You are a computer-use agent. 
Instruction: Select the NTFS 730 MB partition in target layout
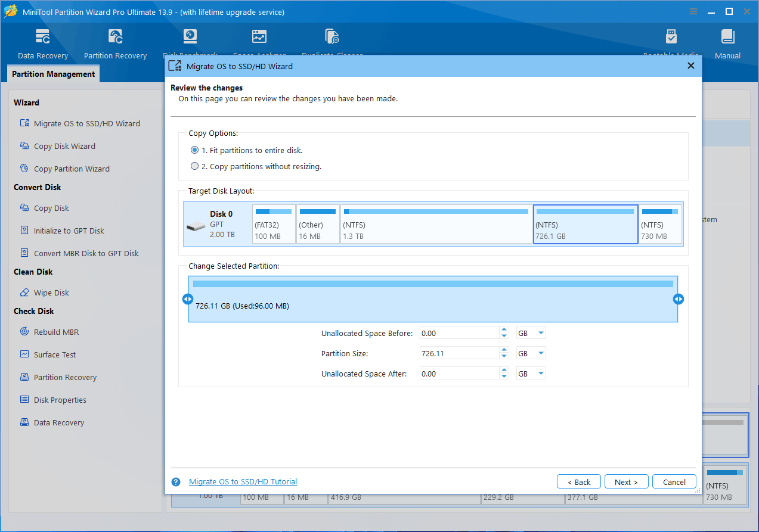661,224
